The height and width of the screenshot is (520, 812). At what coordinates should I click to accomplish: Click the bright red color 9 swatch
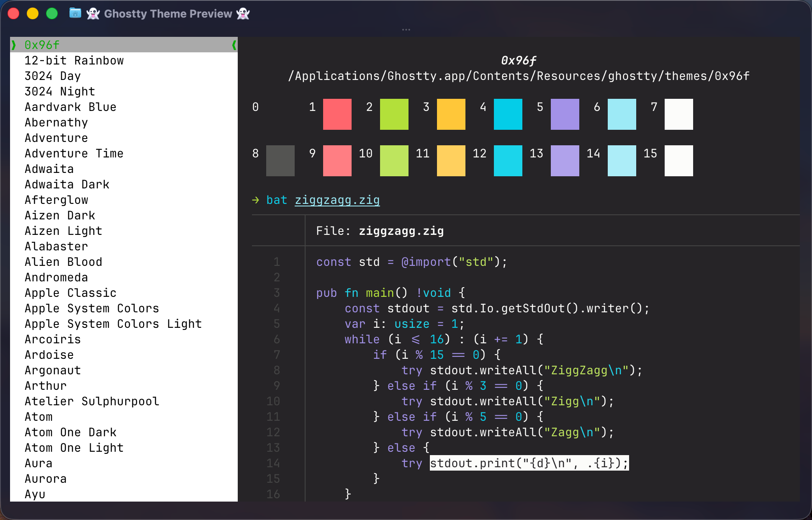[x=337, y=161]
